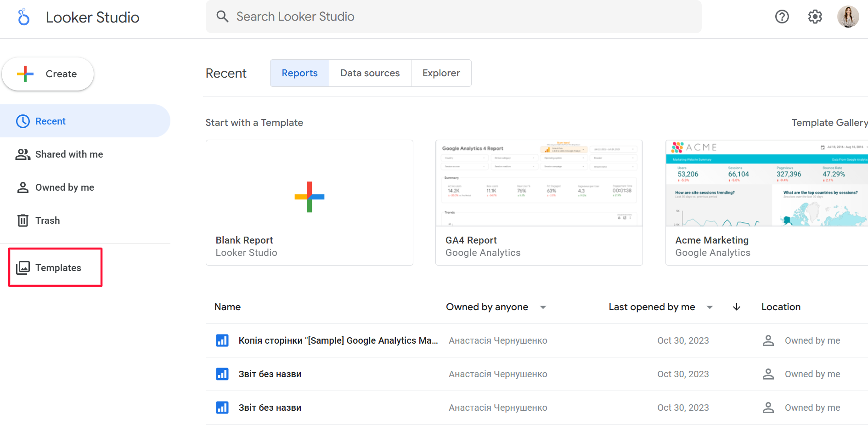Click the Create button
The image size is (868, 425).
coord(48,74)
